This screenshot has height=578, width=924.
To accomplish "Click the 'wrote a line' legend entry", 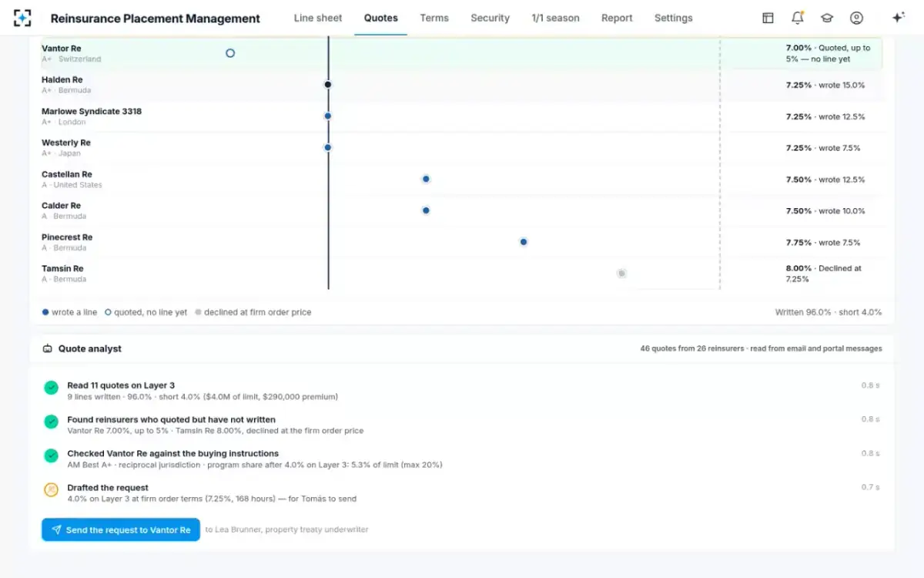I will [69, 312].
